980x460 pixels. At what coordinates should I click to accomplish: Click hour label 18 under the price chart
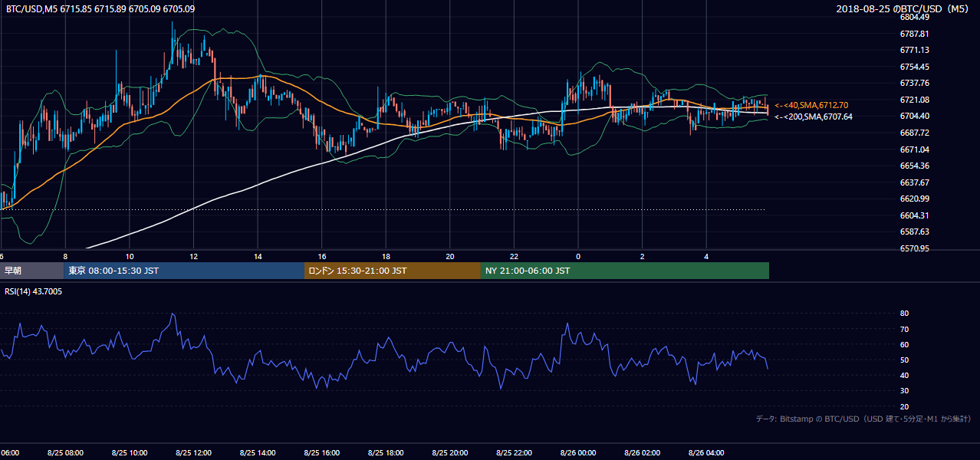point(386,256)
